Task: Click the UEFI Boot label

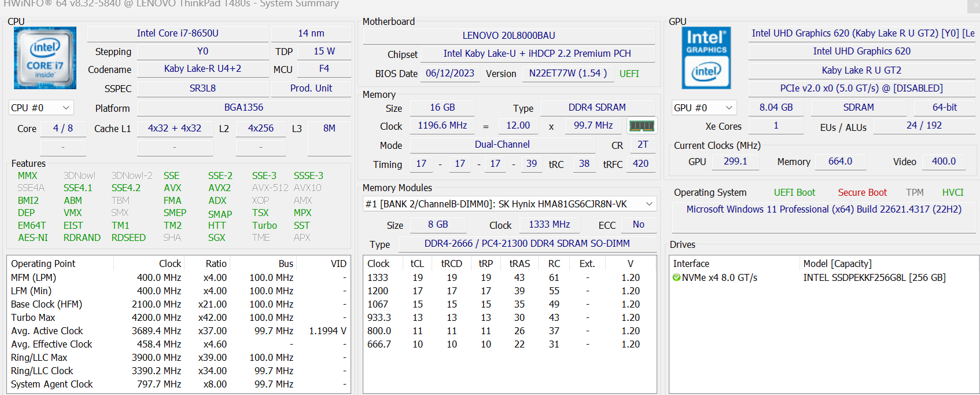Action: pos(794,192)
